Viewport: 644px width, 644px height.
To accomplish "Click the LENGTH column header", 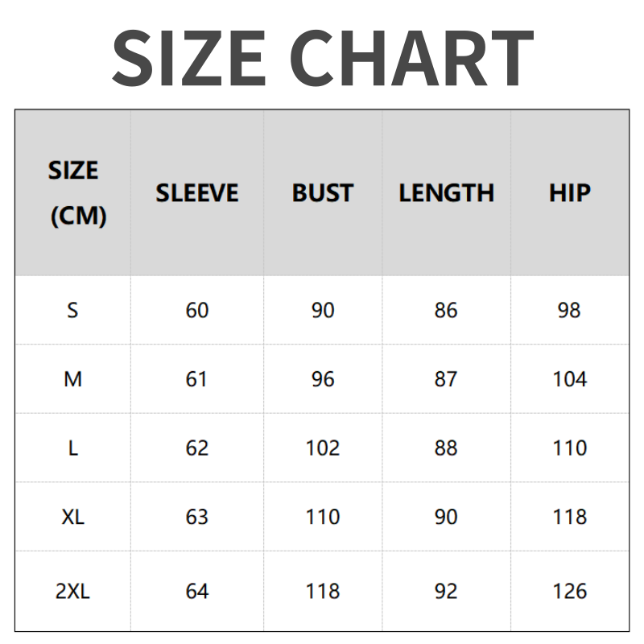I will pos(446,193).
